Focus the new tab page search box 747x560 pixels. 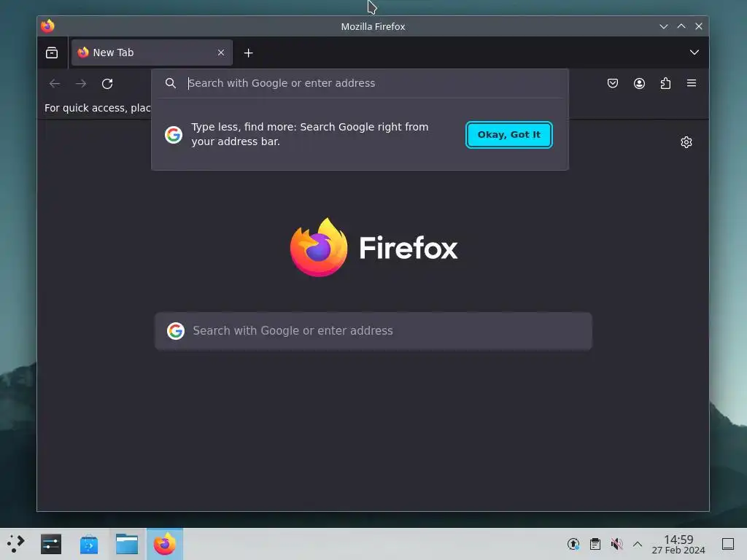373,331
